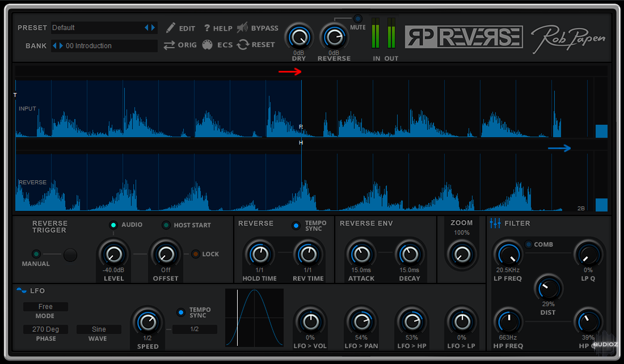Click the BYPASS label
This screenshot has width=624, height=364.
click(x=265, y=28)
